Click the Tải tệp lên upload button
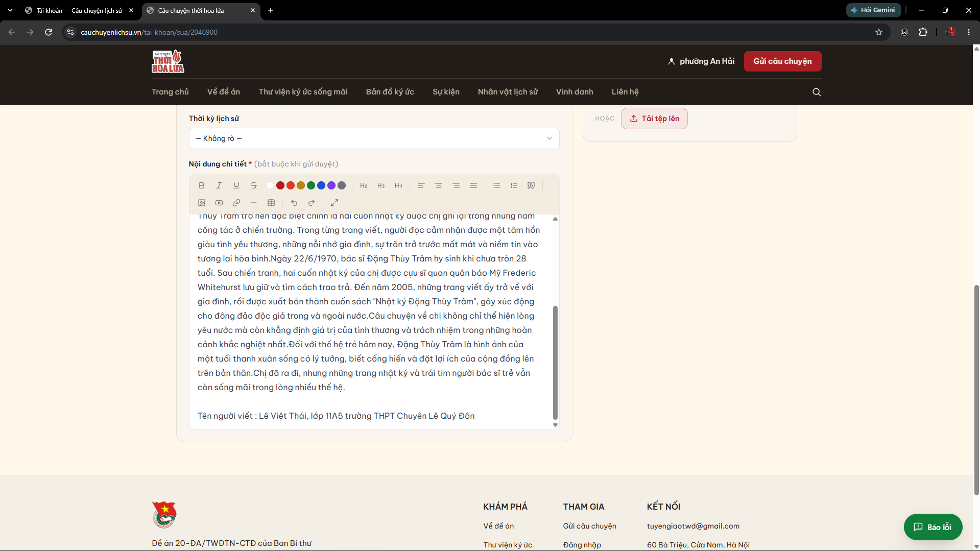Screen dimensions: 980x551 (654, 118)
